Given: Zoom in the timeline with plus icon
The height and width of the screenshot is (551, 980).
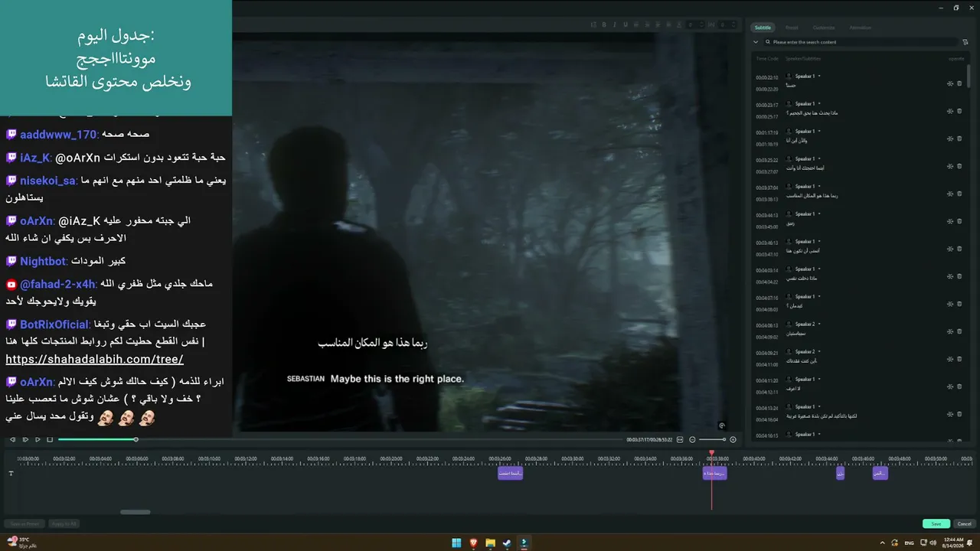Looking at the screenshot, I should coord(733,439).
